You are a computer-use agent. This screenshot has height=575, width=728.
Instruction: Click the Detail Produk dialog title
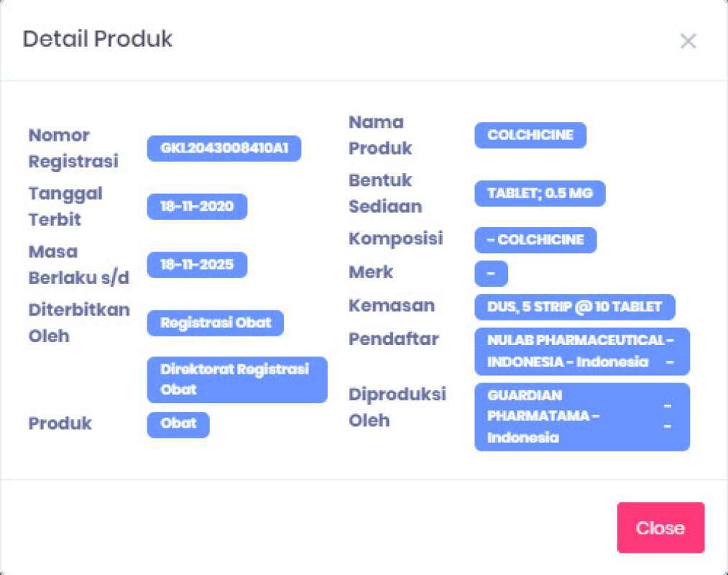pyautogui.click(x=98, y=39)
